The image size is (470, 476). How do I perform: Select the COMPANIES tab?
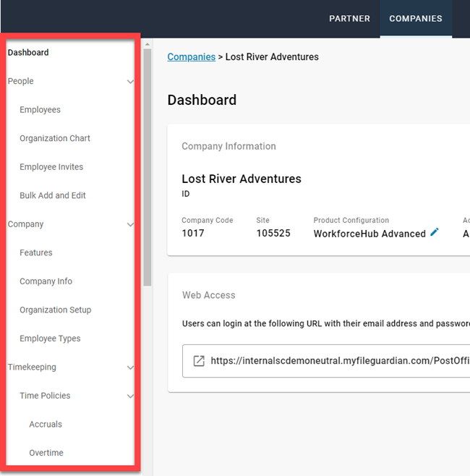pyautogui.click(x=416, y=19)
